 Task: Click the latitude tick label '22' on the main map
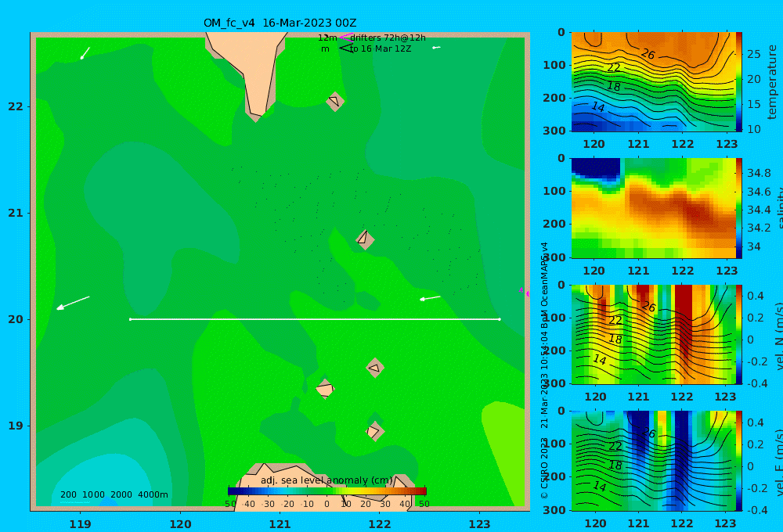(16, 106)
